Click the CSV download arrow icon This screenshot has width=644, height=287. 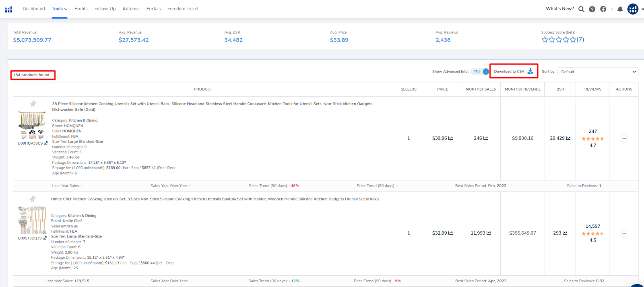(530, 71)
